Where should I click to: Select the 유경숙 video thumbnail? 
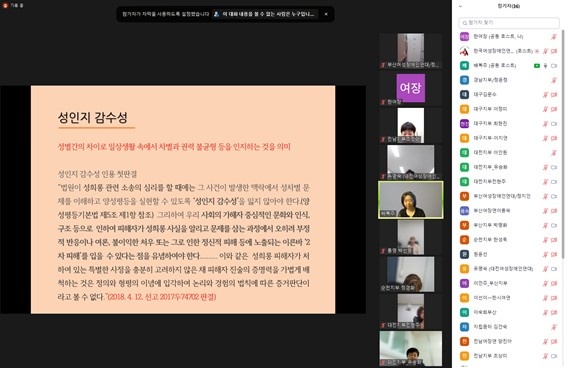pos(410,162)
